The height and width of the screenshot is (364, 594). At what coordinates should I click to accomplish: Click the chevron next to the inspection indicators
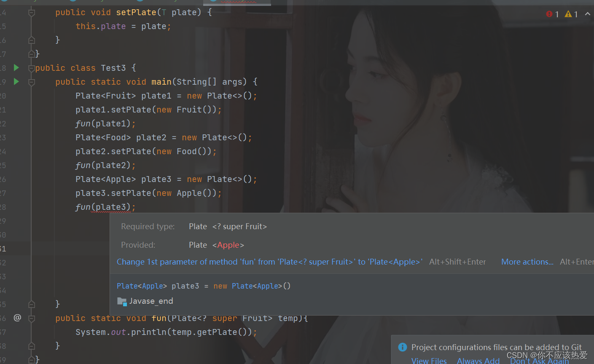pyautogui.click(x=587, y=14)
